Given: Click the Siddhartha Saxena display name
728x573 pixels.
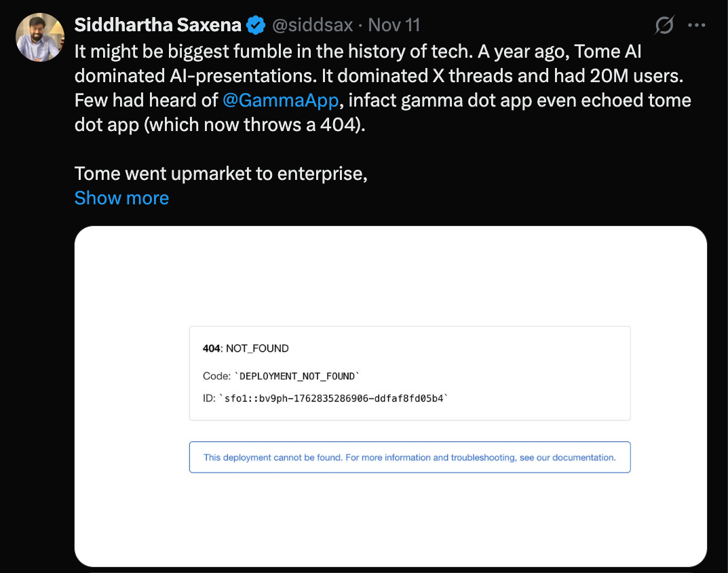Looking at the screenshot, I should (x=157, y=26).
